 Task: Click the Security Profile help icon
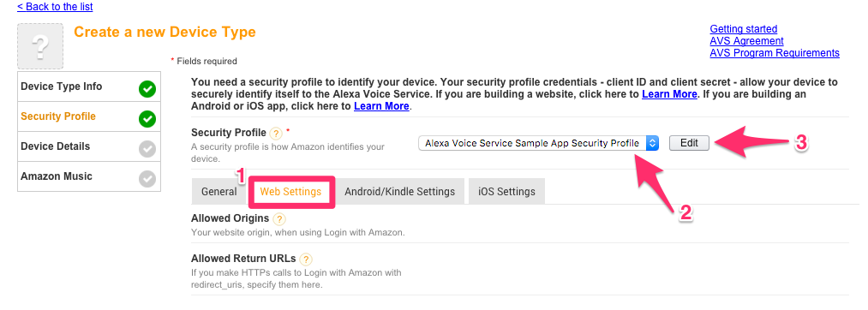(276, 134)
